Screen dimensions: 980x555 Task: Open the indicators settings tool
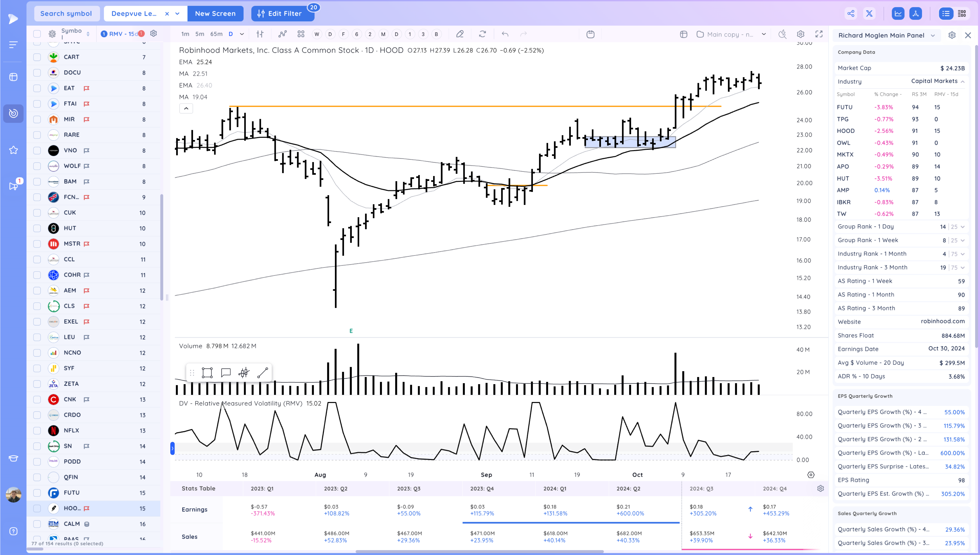(260, 34)
